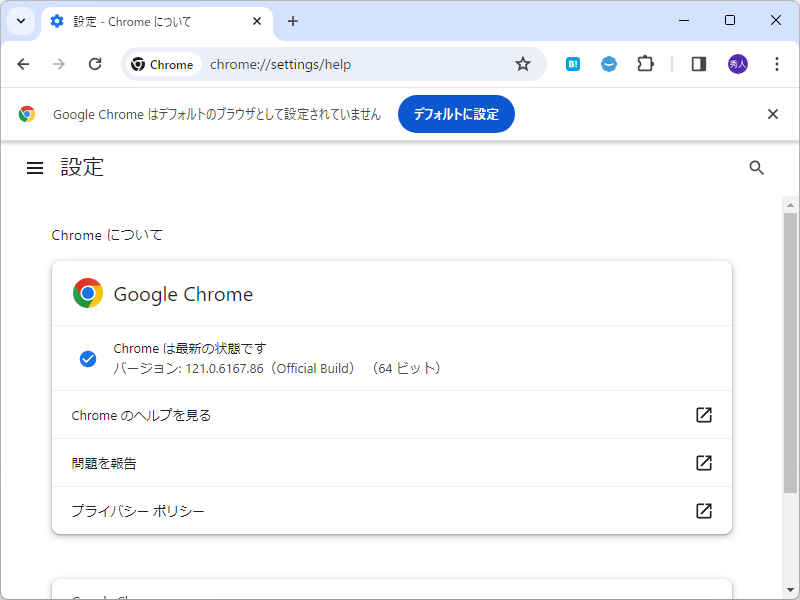Open the Hatena Bookmark extension icon
The image size is (800, 600).
572,63
